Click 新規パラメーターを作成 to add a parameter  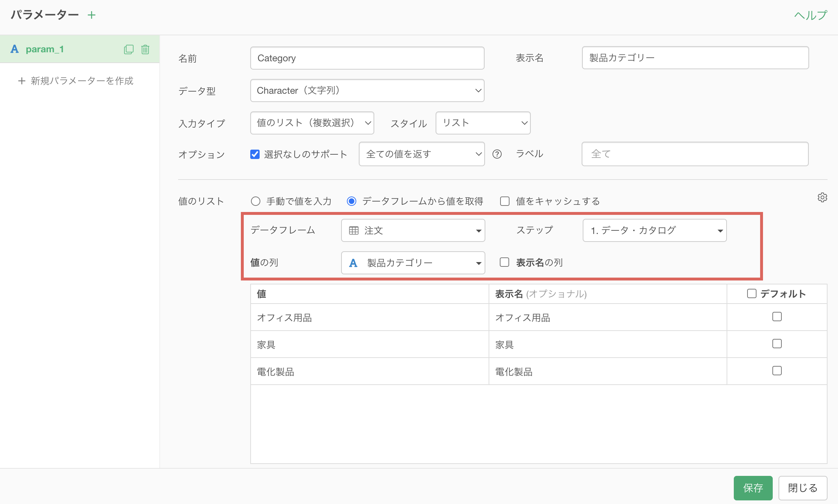(x=76, y=81)
